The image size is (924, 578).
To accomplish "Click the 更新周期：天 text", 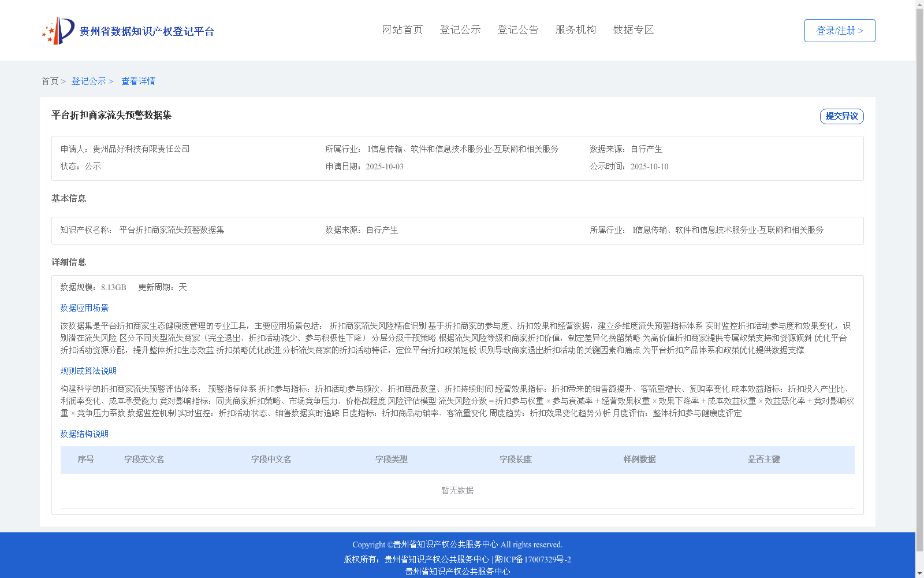I will 162,287.
